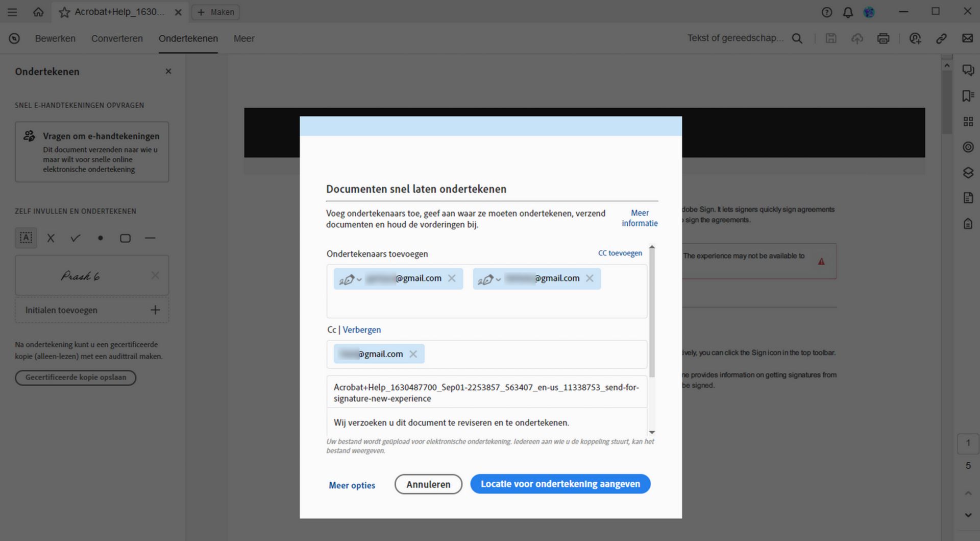Select the X mark annotation tool

(51, 238)
